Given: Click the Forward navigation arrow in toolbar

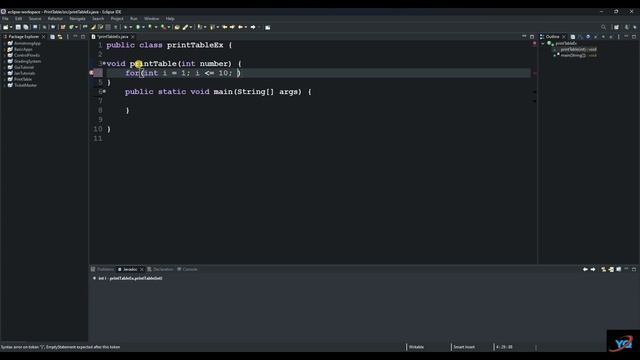Looking at the screenshot, I should pos(253,27).
